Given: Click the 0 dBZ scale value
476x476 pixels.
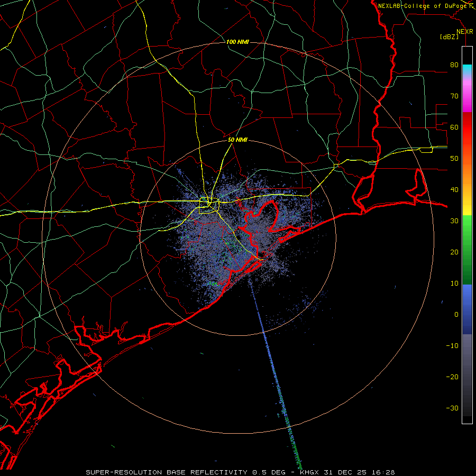Looking at the screenshot, I should click(x=456, y=315).
